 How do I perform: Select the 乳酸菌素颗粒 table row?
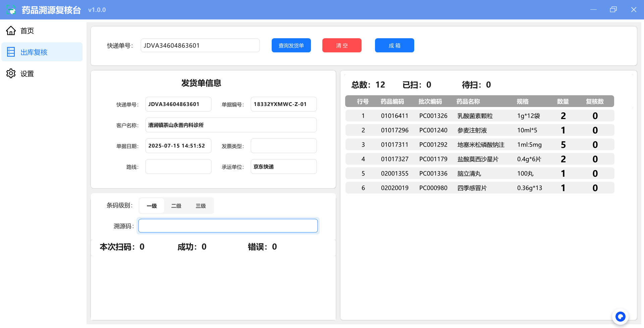pos(479,116)
